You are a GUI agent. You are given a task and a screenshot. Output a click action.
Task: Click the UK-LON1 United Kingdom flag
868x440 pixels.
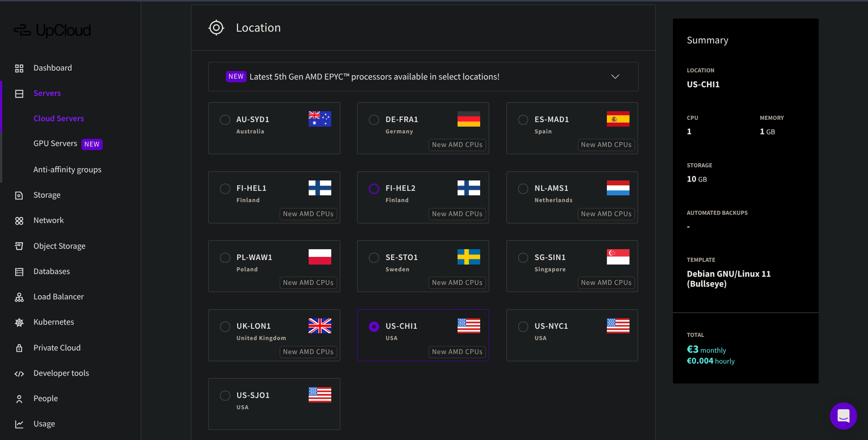pyautogui.click(x=320, y=326)
